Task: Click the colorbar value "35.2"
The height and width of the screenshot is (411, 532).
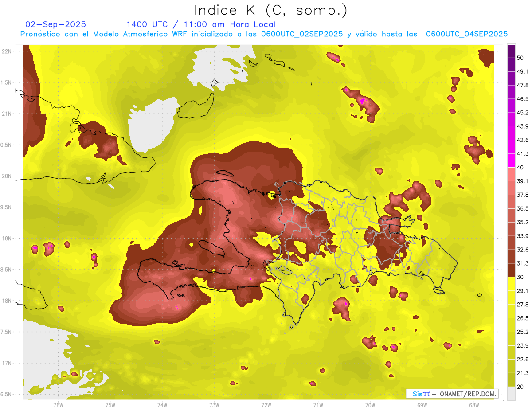Action: tap(523, 223)
